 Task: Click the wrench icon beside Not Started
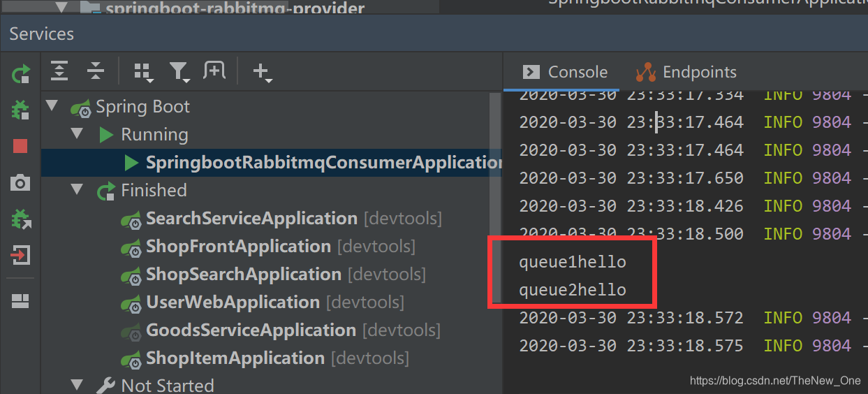tap(105, 386)
